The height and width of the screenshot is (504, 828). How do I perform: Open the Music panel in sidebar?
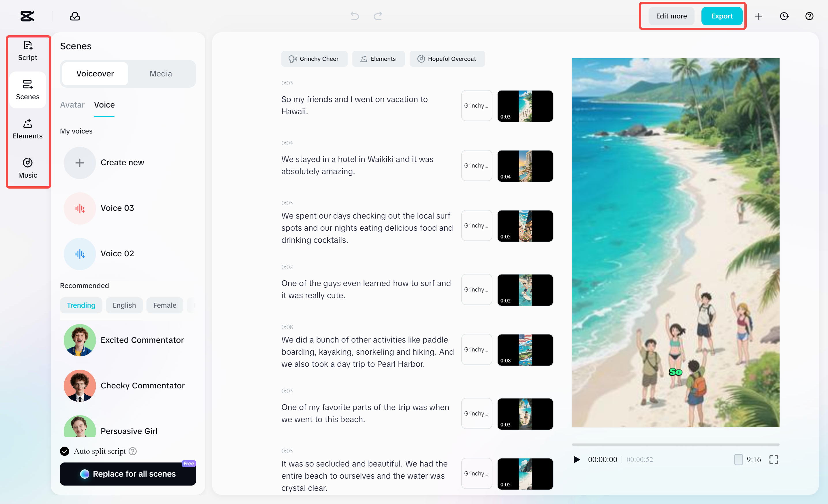click(x=28, y=168)
